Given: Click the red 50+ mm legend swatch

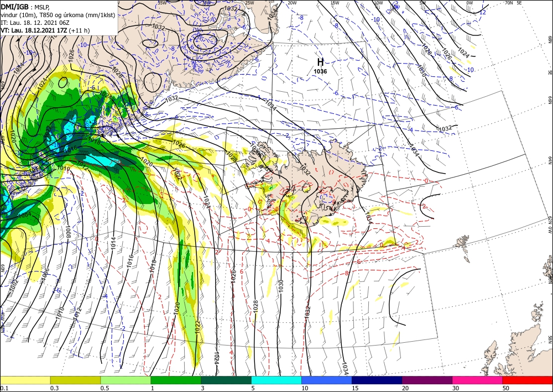Looking at the screenshot, I should 528,380.
